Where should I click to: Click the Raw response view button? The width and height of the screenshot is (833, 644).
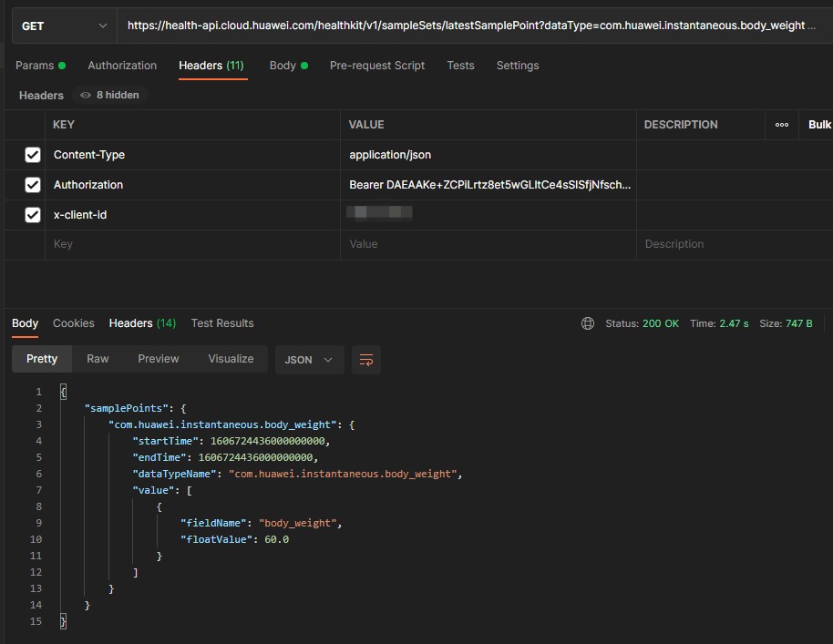coord(98,359)
